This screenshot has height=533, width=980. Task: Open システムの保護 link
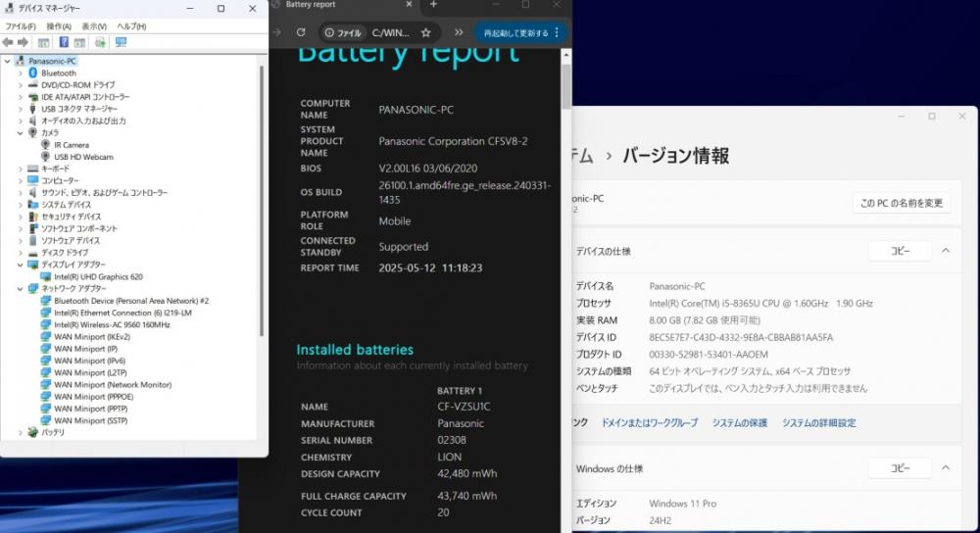click(x=739, y=423)
